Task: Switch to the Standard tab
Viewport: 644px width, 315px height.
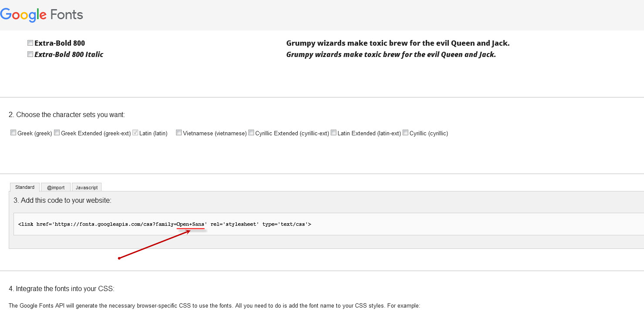Action: click(25, 187)
